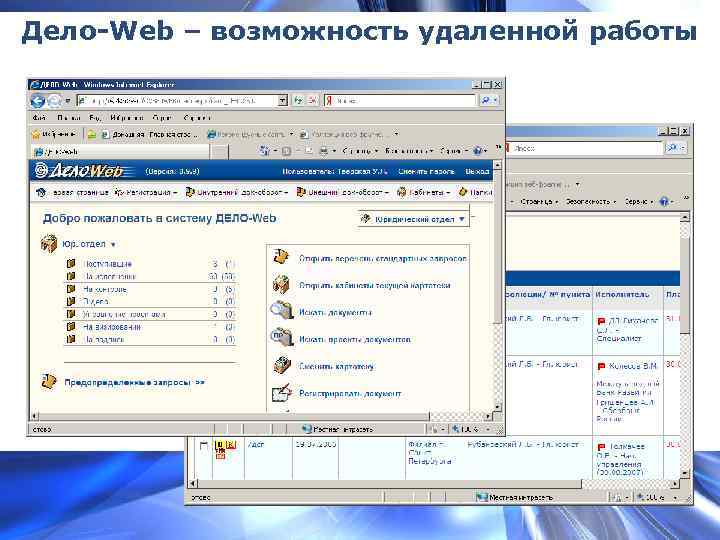Click the Сменить пароль link
Viewport: 720px width, 540px height.
pos(426,171)
